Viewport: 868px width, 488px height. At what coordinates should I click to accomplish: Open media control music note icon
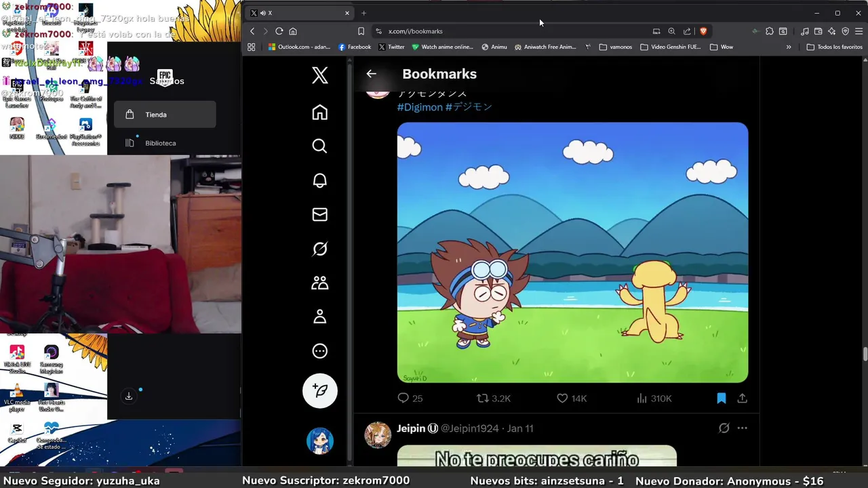pos(804,31)
